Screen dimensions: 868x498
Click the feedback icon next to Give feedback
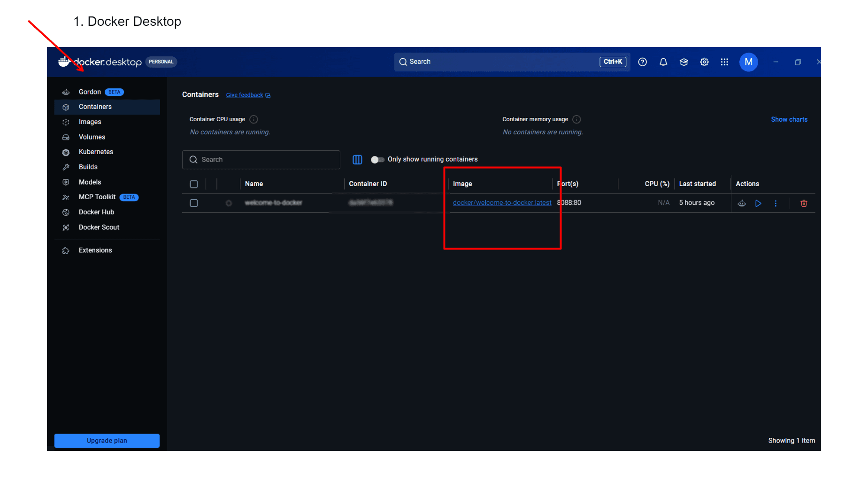click(x=268, y=95)
